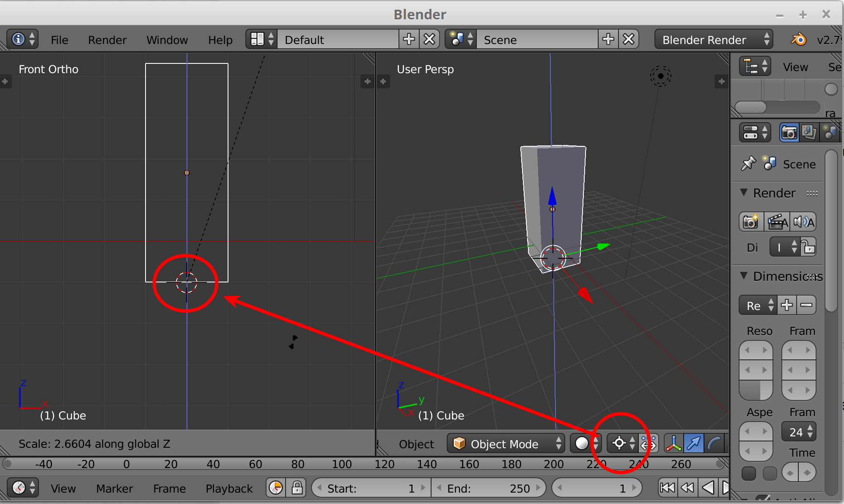
Task: Increase the End frame value to above 250
Action: pos(538,488)
